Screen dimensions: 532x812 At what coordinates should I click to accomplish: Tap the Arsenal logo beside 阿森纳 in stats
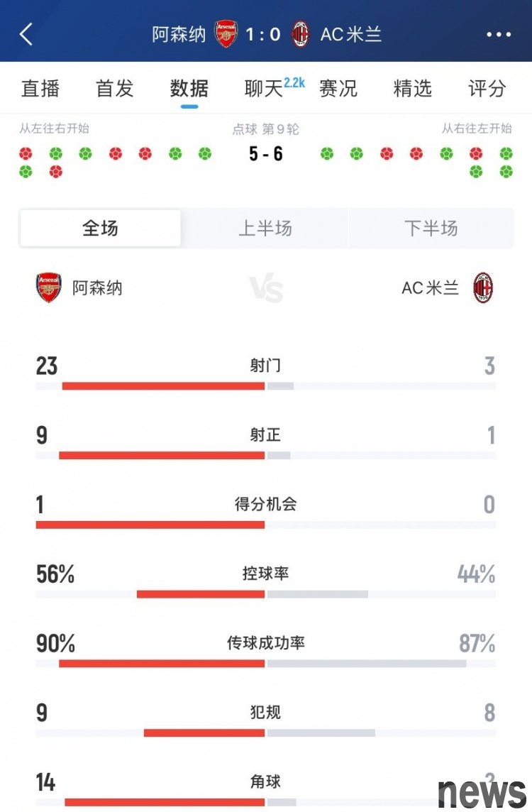pyautogui.click(x=49, y=287)
